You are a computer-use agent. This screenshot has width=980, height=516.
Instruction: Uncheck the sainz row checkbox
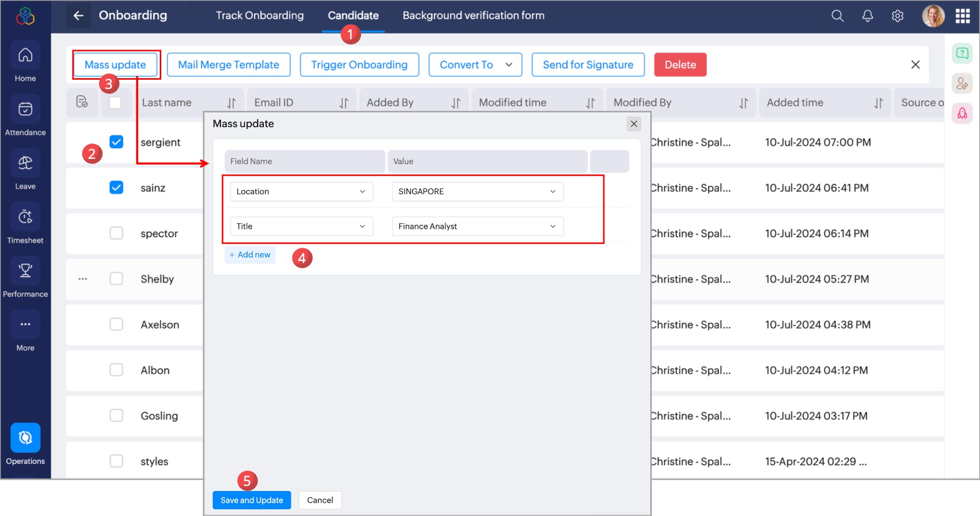pyautogui.click(x=116, y=187)
